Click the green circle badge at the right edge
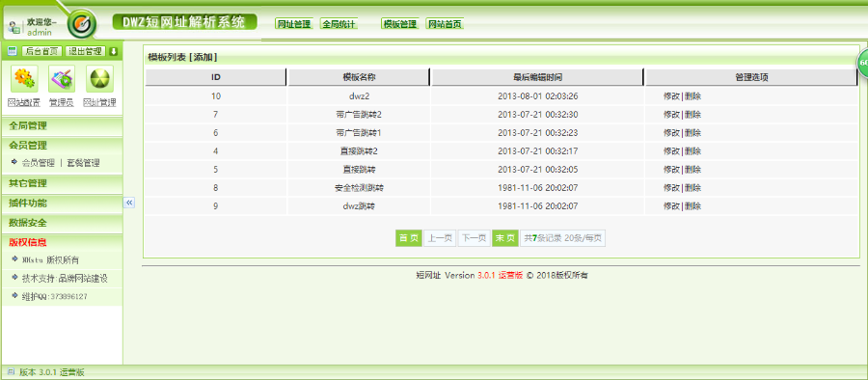The width and height of the screenshot is (868, 380). [x=862, y=63]
